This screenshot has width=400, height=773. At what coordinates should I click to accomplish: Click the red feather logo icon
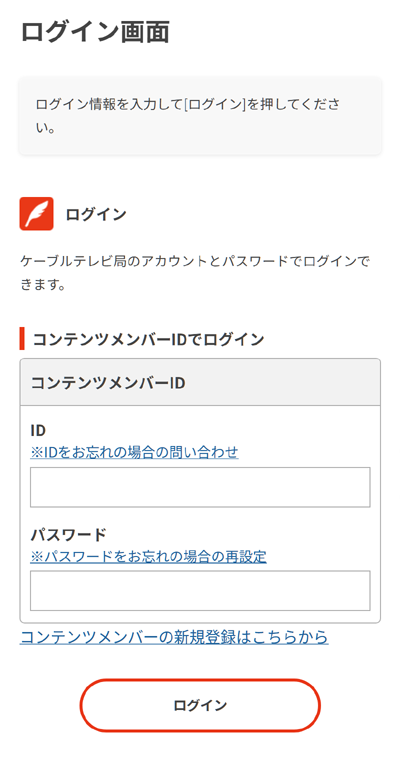(x=36, y=214)
